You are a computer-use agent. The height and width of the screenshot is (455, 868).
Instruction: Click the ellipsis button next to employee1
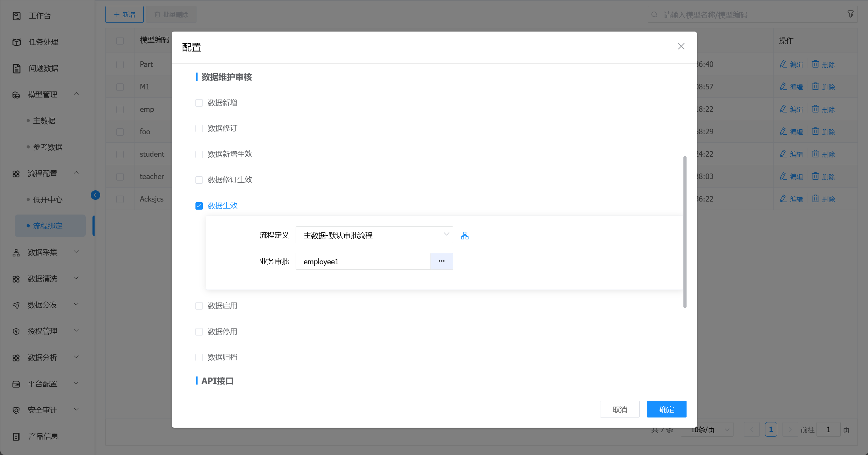coord(441,261)
